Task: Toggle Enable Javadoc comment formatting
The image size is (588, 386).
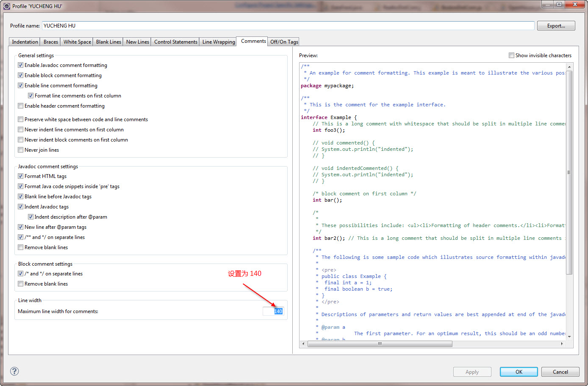Action: click(21, 65)
